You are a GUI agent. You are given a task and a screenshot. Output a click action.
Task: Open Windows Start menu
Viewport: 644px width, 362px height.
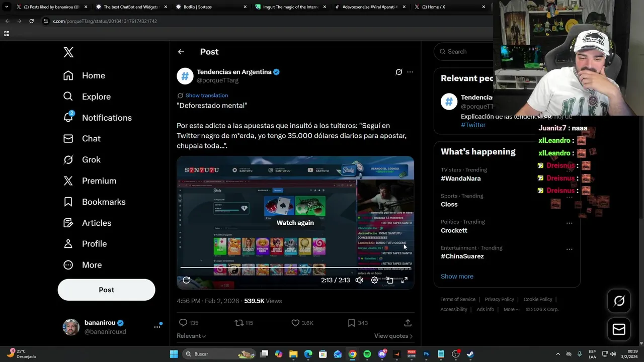click(x=174, y=354)
